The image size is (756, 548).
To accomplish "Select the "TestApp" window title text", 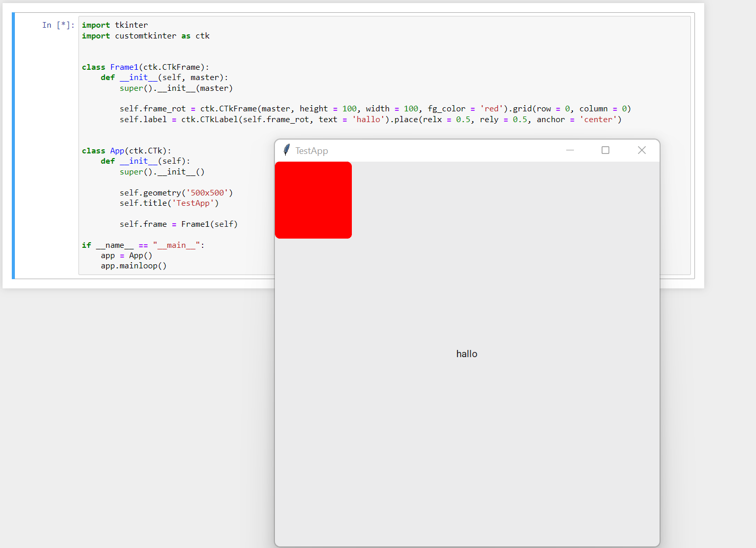I will tap(312, 151).
